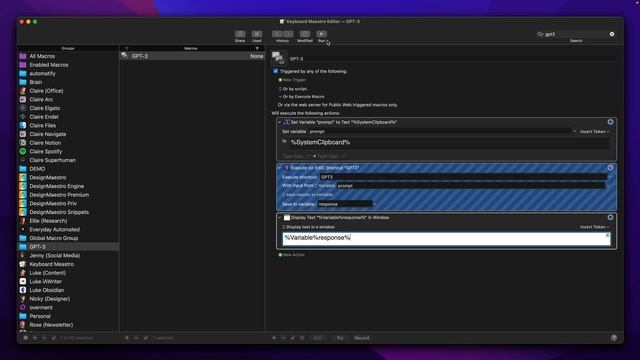This screenshot has width=640, height=360.
Task: Click the Share toolbar icon
Action: point(240,34)
